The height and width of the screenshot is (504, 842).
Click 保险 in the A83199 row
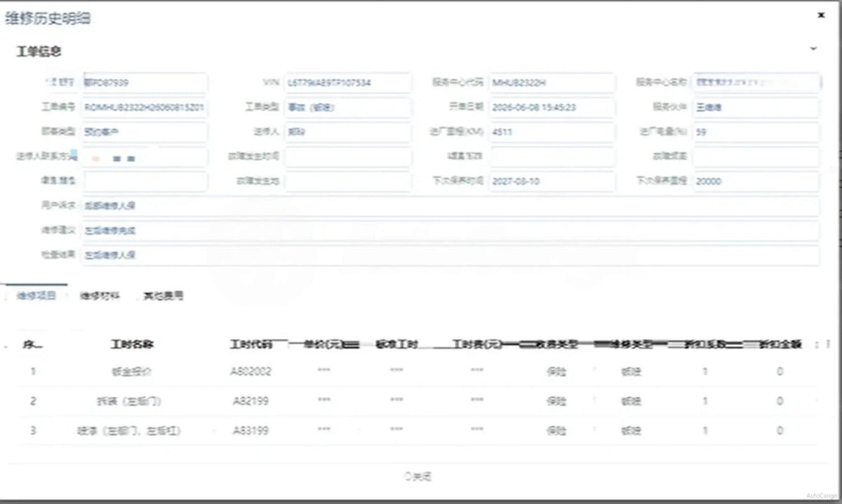coord(556,430)
